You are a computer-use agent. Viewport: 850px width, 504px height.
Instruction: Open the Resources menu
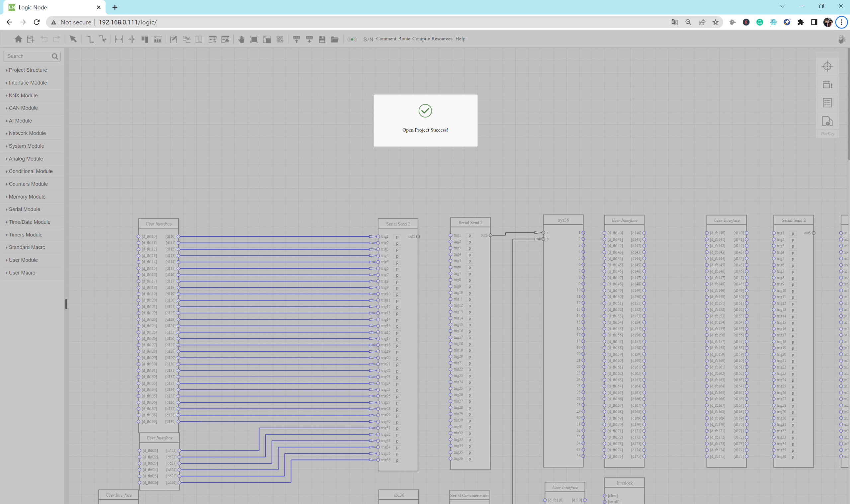(x=442, y=39)
